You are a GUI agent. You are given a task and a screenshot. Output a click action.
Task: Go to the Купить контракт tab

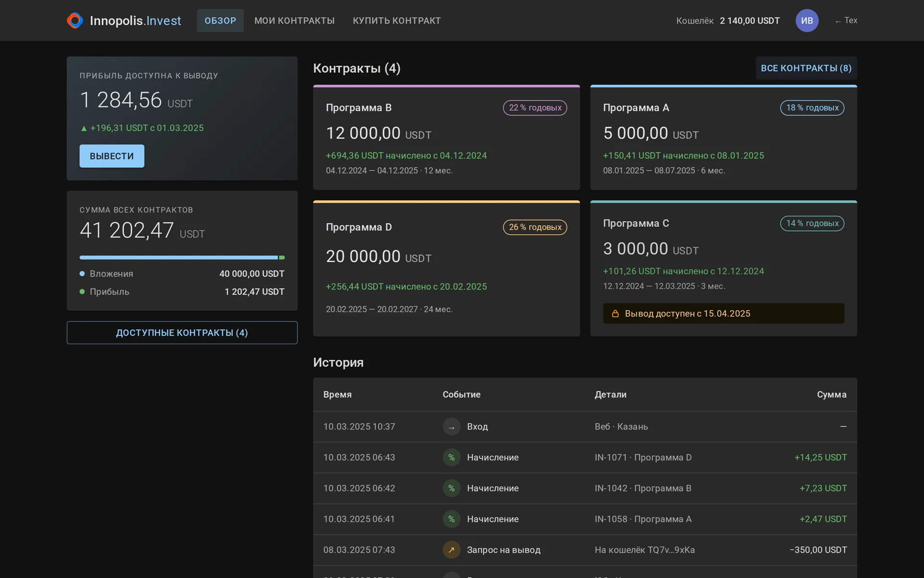pyautogui.click(x=397, y=21)
